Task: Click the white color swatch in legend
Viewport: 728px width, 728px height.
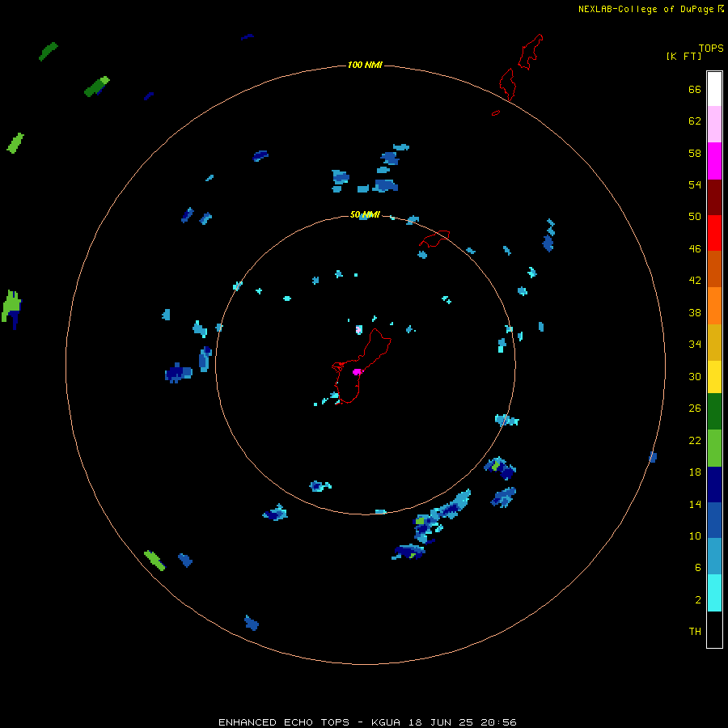Action: (714, 89)
